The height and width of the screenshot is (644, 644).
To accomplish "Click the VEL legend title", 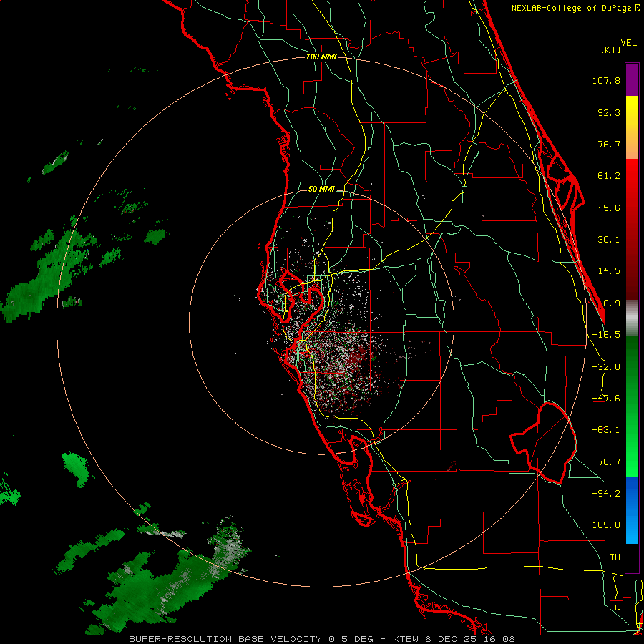I will [x=628, y=43].
